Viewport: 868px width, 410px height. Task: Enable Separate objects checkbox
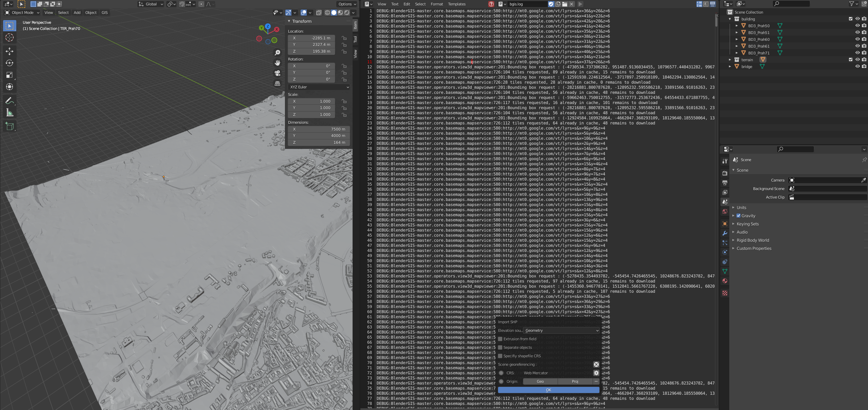pyautogui.click(x=500, y=347)
